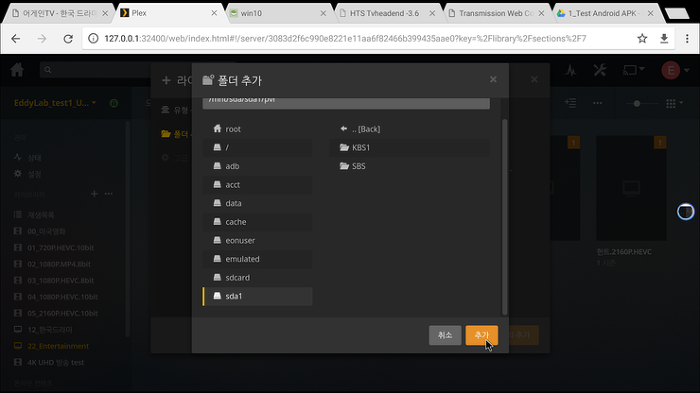Bookmark this page with star icon
The image size is (700, 393).
pyautogui.click(x=642, y=38)
